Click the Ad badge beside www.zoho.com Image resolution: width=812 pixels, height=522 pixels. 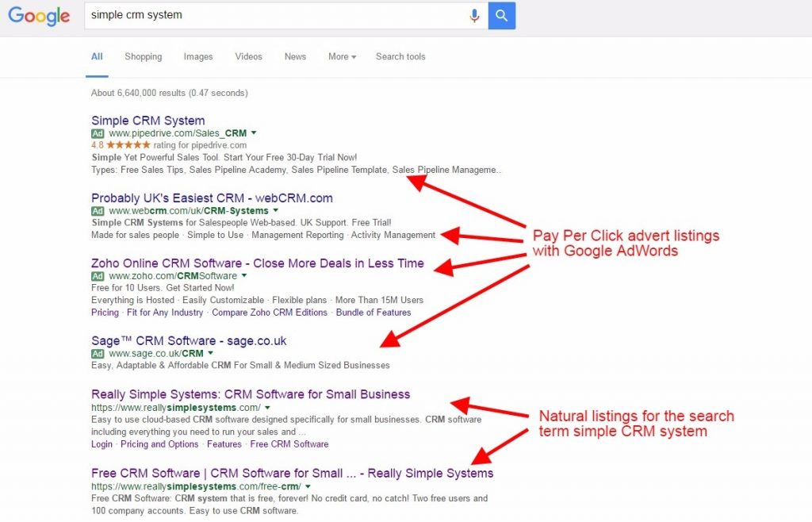click(98, 277)
